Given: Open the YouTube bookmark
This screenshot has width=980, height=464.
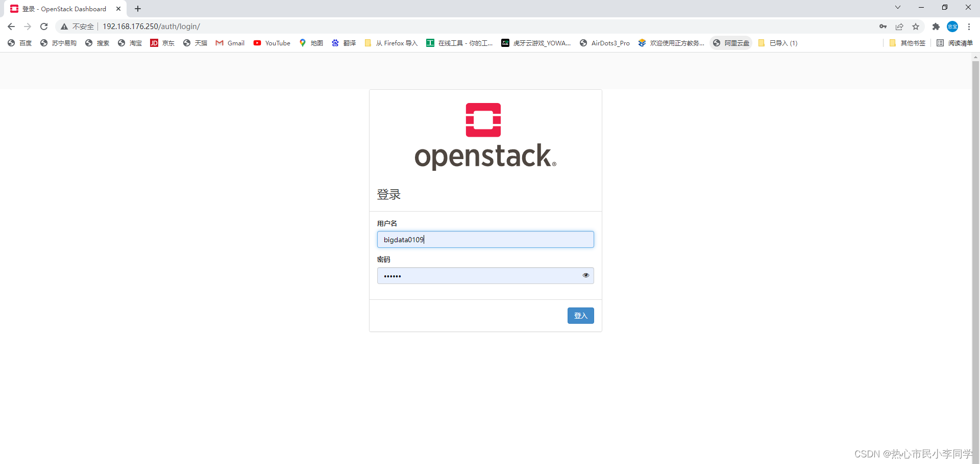Looking at the screenshot, I should pyautogui.click(x=272, y=43).
